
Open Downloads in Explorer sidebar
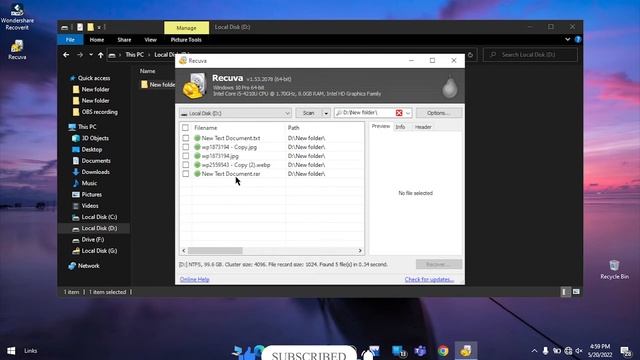[96, 172]
